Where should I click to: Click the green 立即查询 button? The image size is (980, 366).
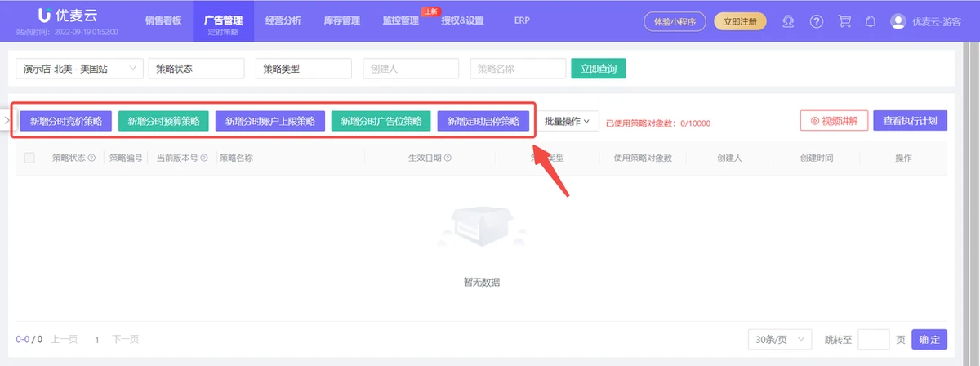pyautogui.click(x=598, y=69)
